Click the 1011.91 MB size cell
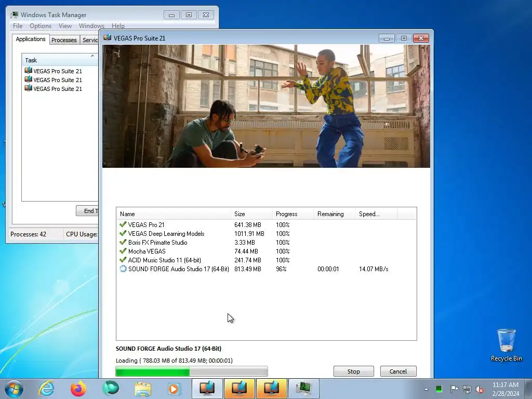 click(249, 233)
